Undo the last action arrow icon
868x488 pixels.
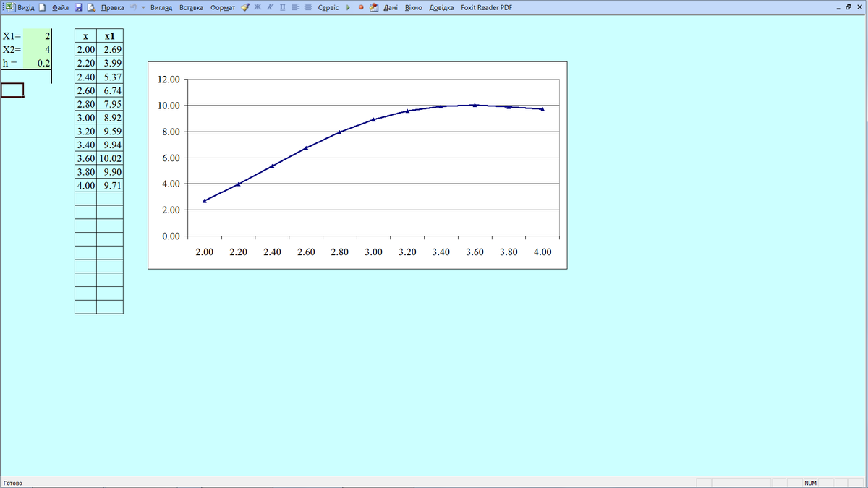tap(133, 7)
